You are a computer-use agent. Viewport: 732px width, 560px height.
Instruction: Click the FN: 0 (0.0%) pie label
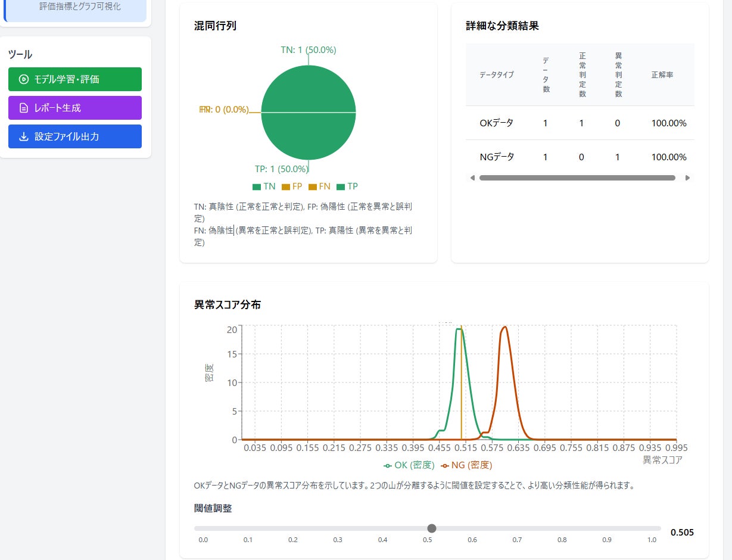(223, 110)
